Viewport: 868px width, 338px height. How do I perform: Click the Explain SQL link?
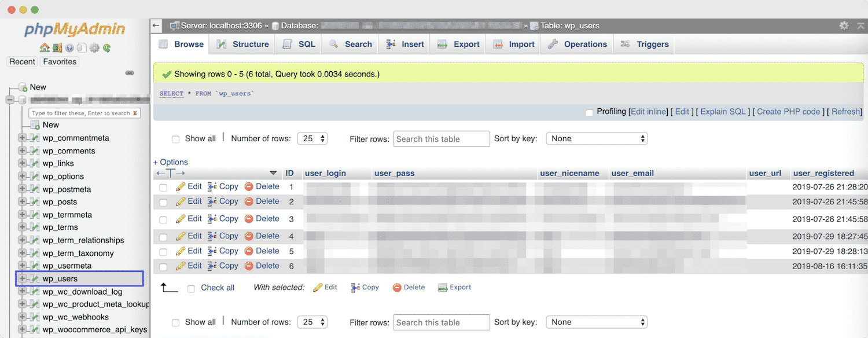click(723, 112)
